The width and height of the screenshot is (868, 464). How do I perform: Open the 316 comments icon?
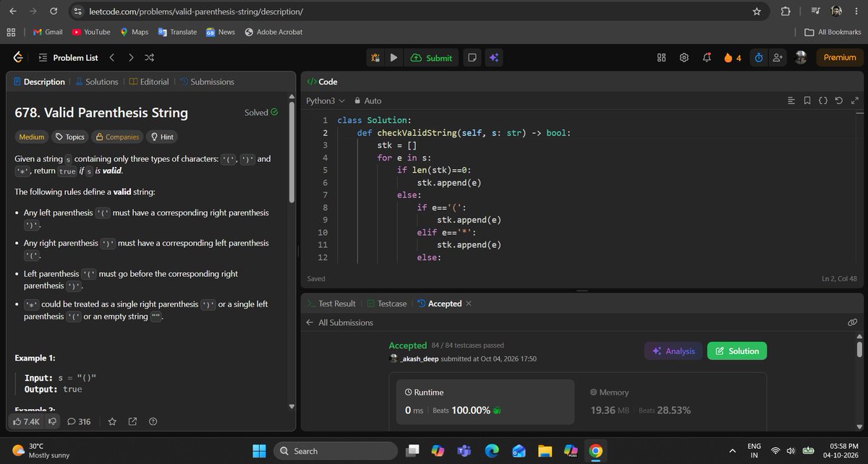tap(78, 421)
